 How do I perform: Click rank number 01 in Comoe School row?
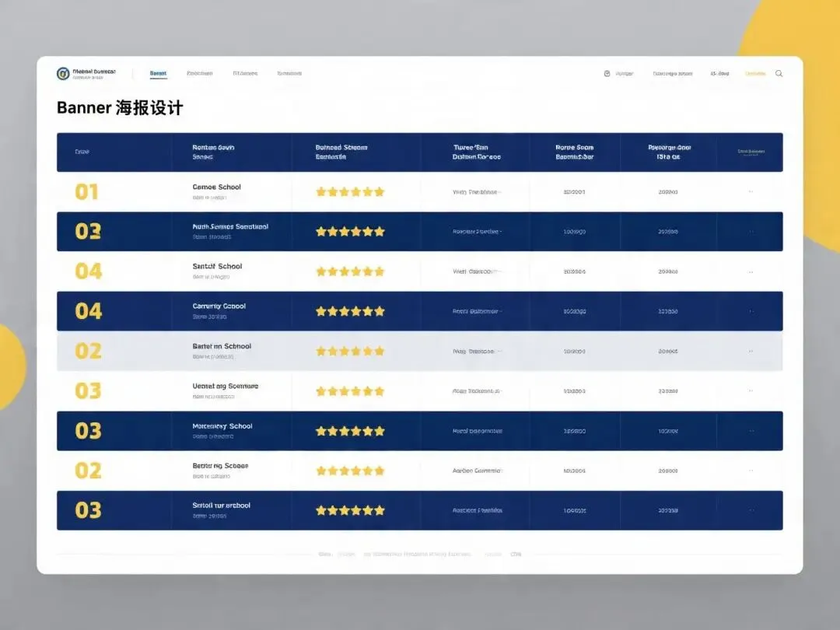pyautogui.click(x=87, y=192)
